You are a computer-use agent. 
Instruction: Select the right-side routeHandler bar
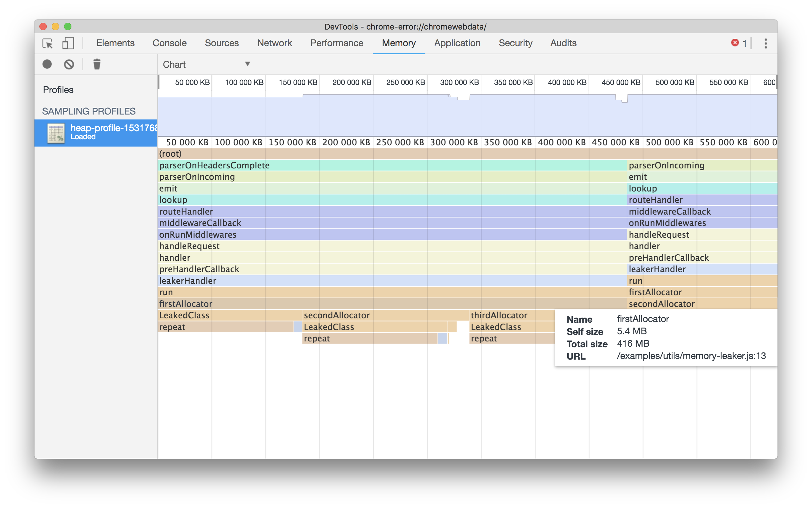pos(702,200)
